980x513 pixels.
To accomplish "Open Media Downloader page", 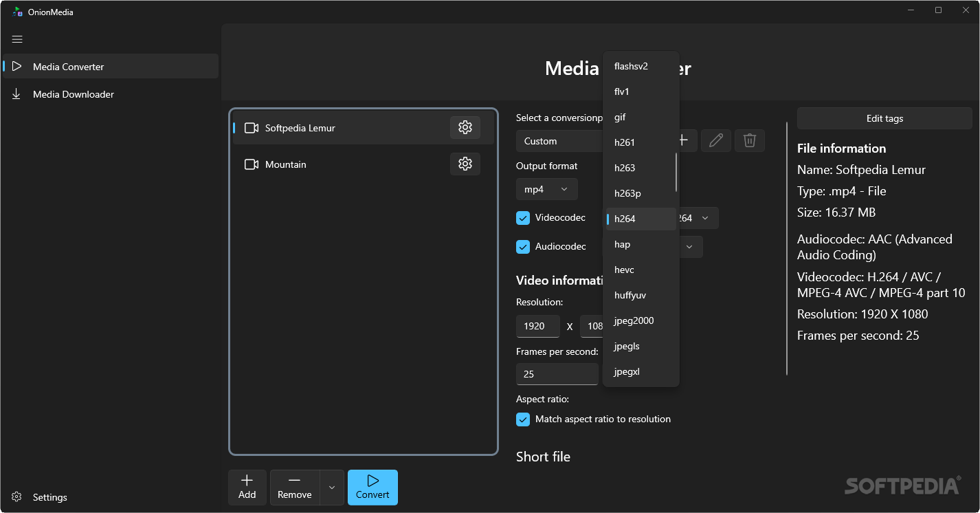I will [x=111, y=94].
